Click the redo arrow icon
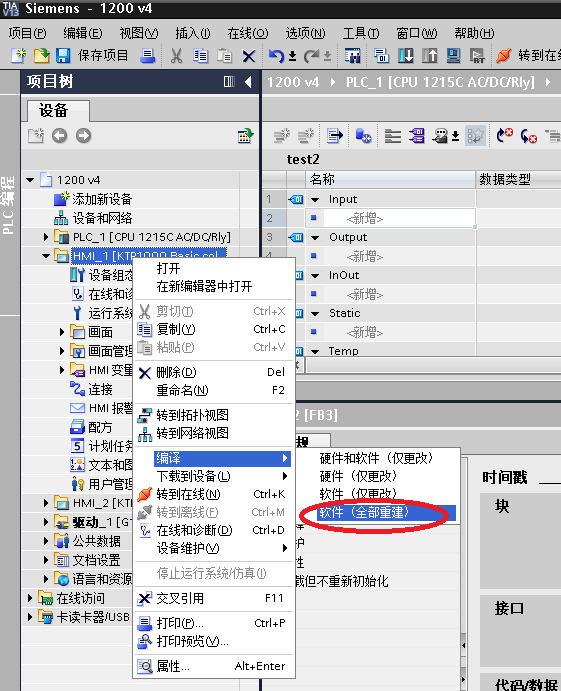The height and width of the screenshot is (691, 561). pos(311,56)
